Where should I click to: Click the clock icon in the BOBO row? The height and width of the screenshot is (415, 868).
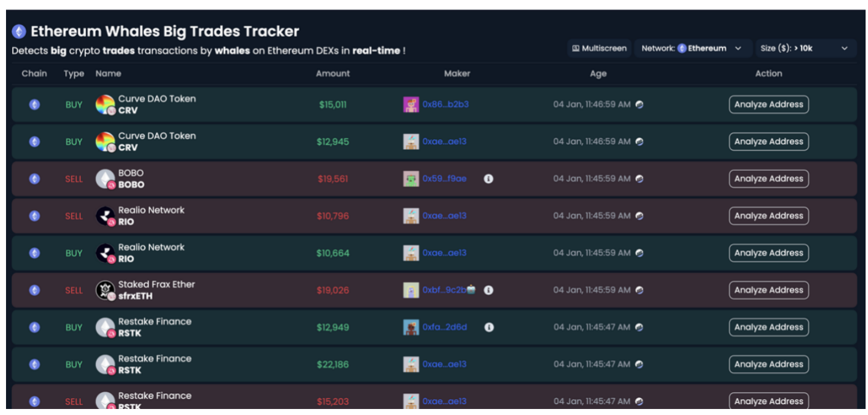coord(639,179)
